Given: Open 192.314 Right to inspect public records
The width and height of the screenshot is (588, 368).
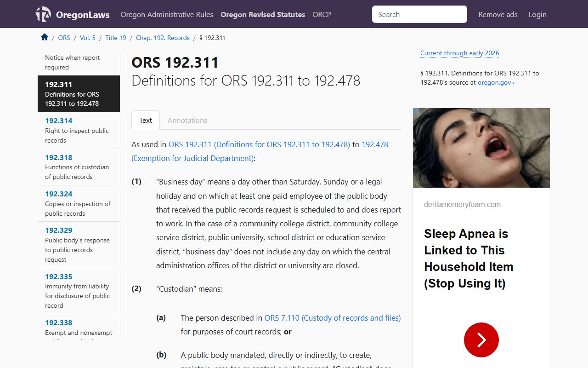Looking at the screenshot, I should point(79,131).
